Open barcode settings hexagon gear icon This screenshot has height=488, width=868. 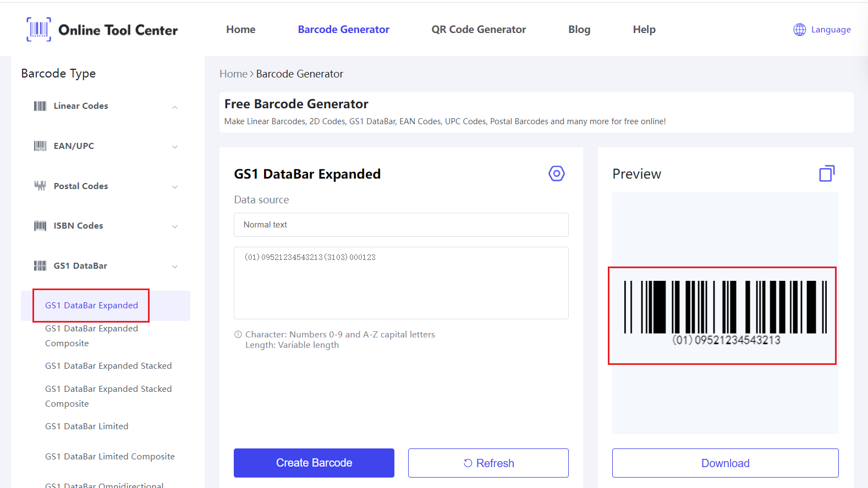coord(557,174)
